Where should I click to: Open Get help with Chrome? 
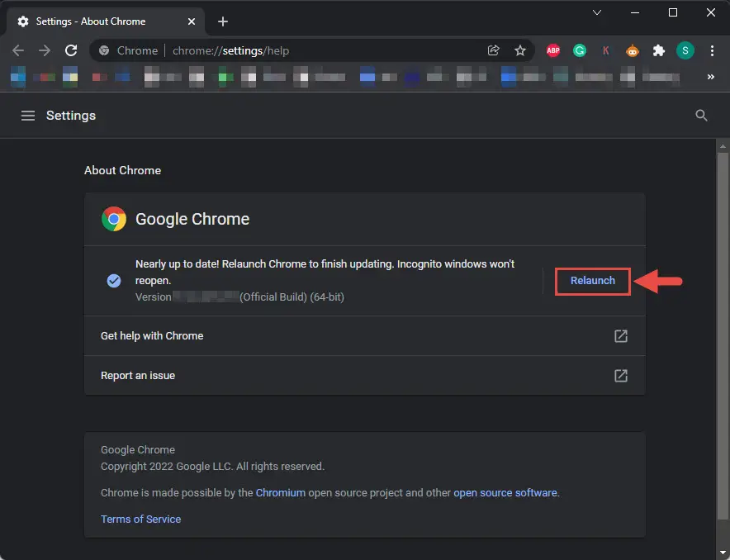364,336
